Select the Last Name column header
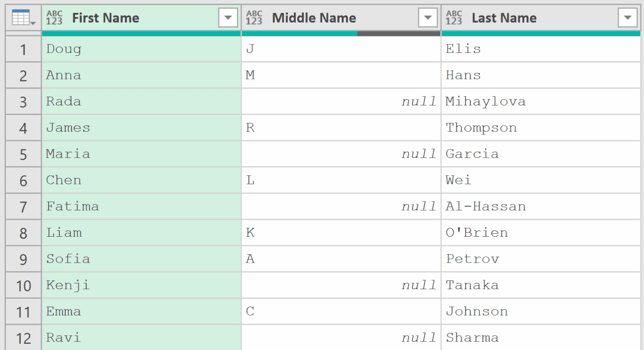The height and width of the screenshot is (350, 644). [524, 18]
